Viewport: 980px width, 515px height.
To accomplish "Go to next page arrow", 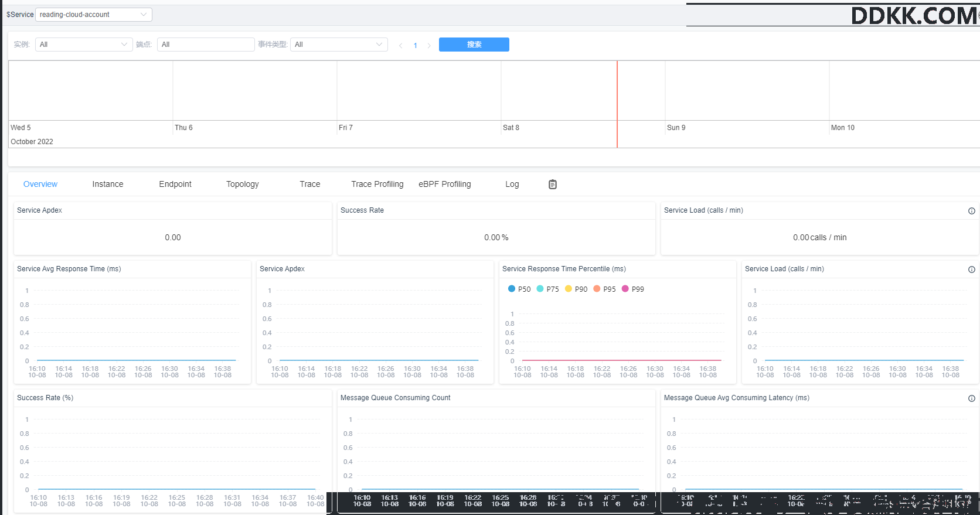I will [x=429, y=45].
